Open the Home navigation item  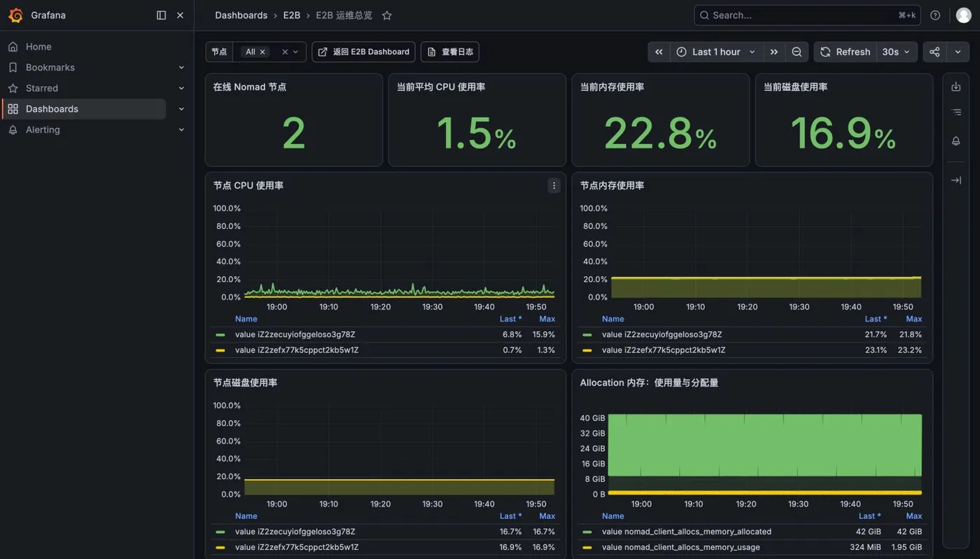38,46
